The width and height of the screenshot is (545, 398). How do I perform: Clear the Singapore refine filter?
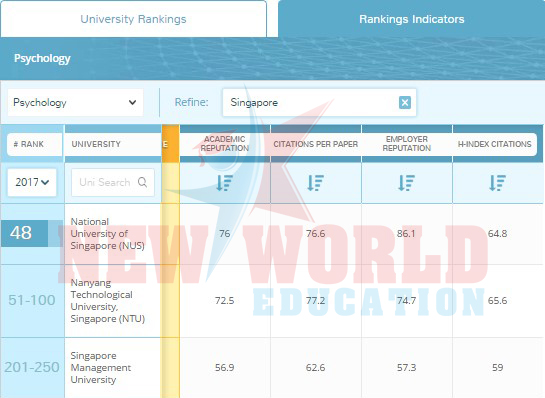405,103
